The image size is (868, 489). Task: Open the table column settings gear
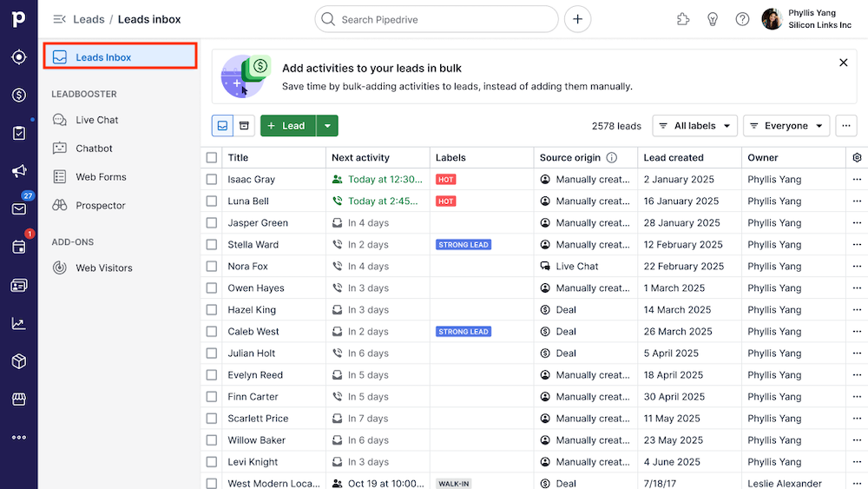(x=857, y=158)
